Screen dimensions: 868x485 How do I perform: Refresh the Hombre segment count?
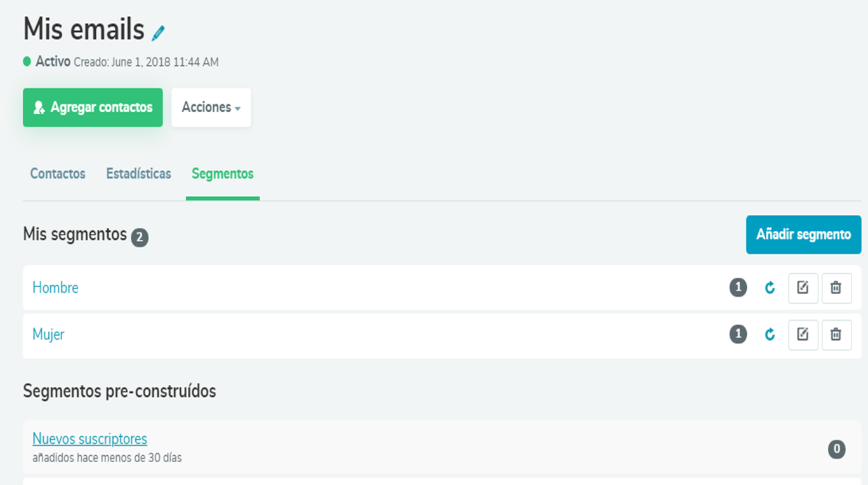[770, 288]
